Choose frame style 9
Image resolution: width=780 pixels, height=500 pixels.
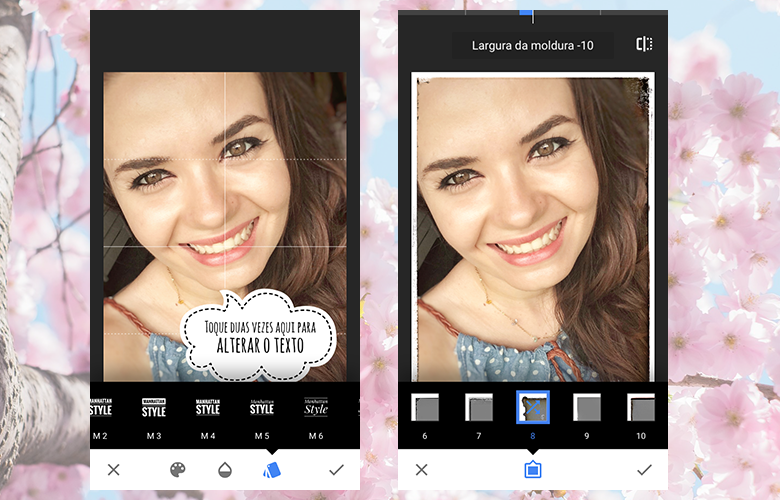(x=586, y=417)
